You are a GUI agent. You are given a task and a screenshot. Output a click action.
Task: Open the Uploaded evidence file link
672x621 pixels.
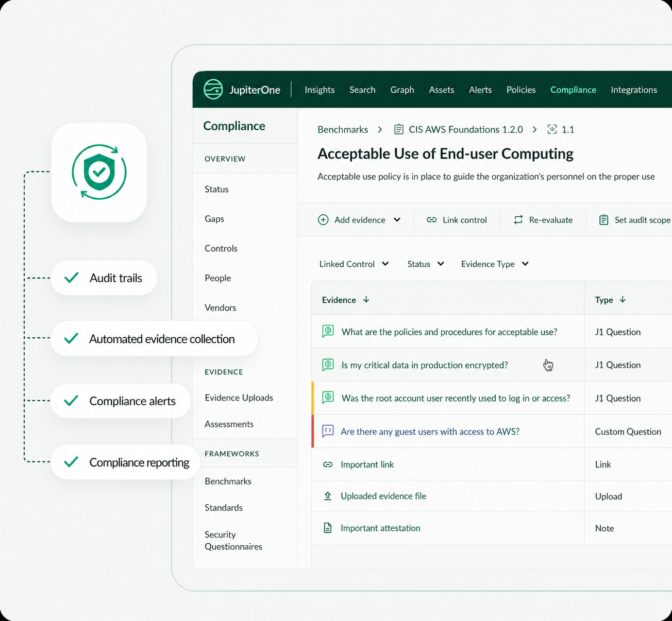[x=383, y=496]
